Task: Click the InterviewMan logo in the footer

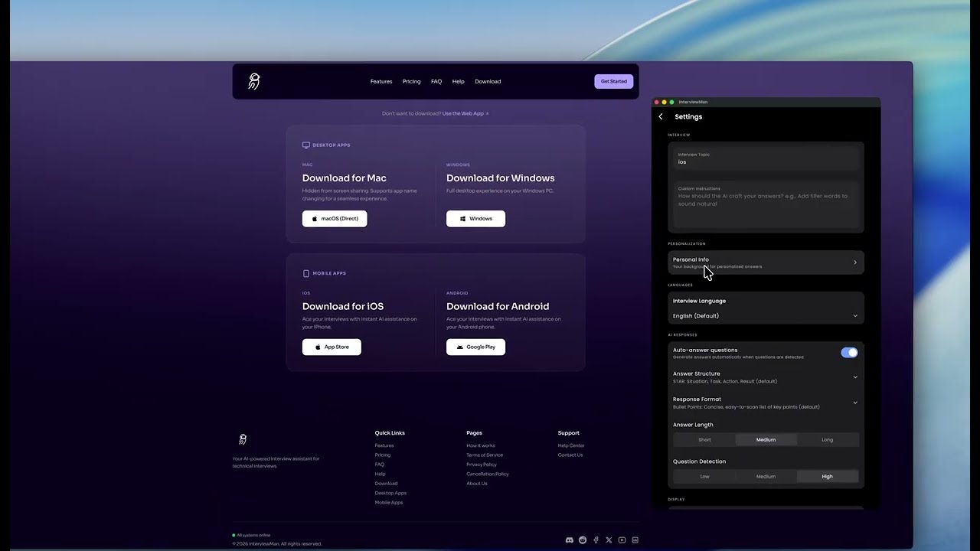Action: pos(243,439)
